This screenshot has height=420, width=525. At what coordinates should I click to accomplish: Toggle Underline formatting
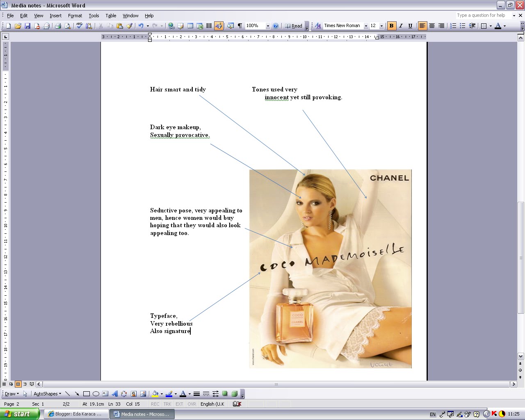pos(410,26)
